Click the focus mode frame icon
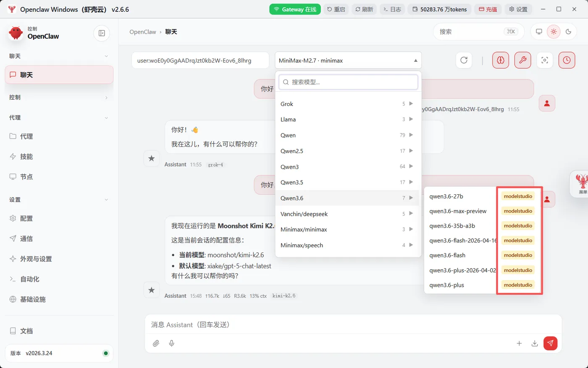The image size is (588, 368). pyautogui.click(x=545, y=60)
